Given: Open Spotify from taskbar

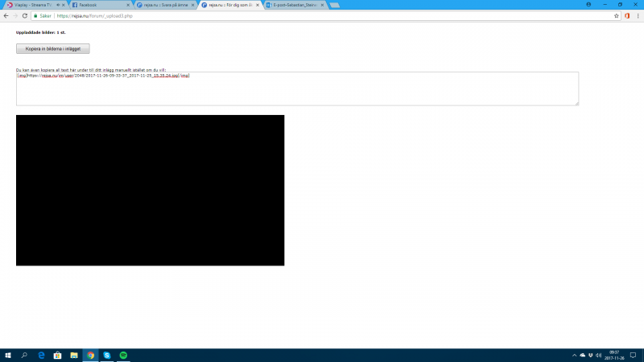Looking at the screenshot, I should tap(123, 356).
